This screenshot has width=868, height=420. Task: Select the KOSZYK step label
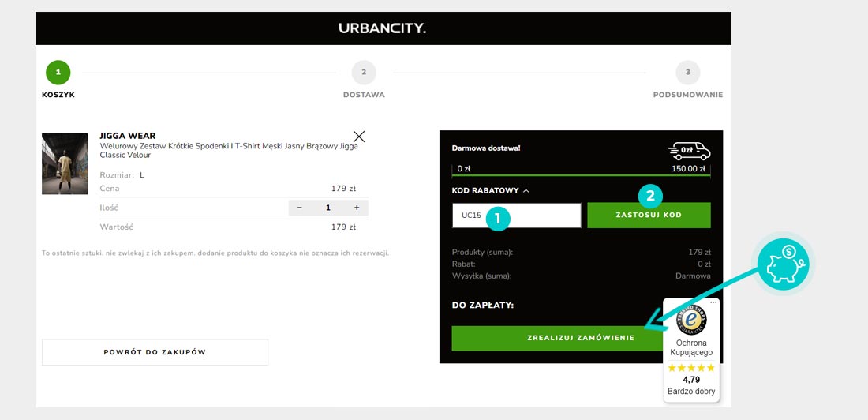click(58, 95)
